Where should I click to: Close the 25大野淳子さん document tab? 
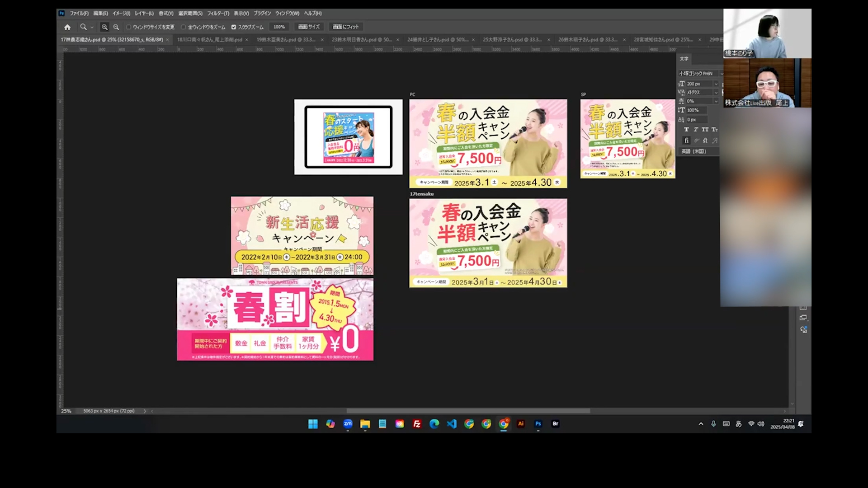[549, 40]
